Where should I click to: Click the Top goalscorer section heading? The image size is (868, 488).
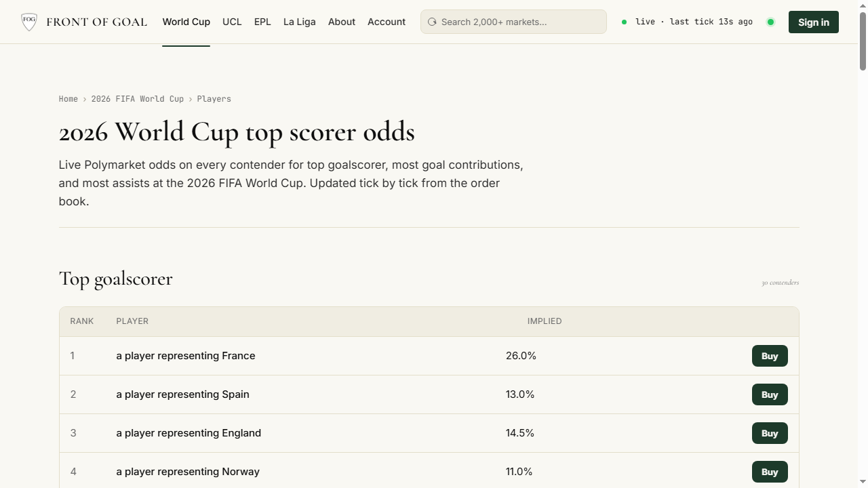click(116, 279)
